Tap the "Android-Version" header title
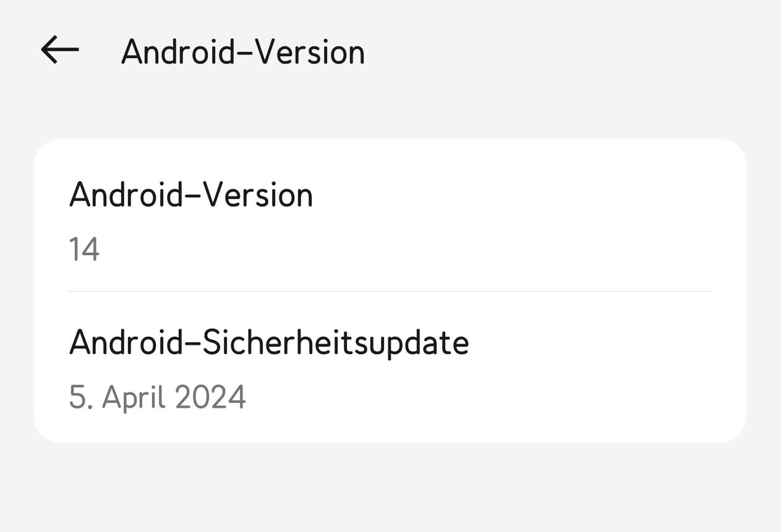The width and height of the screenshot is (781, 532). [243, 52]
